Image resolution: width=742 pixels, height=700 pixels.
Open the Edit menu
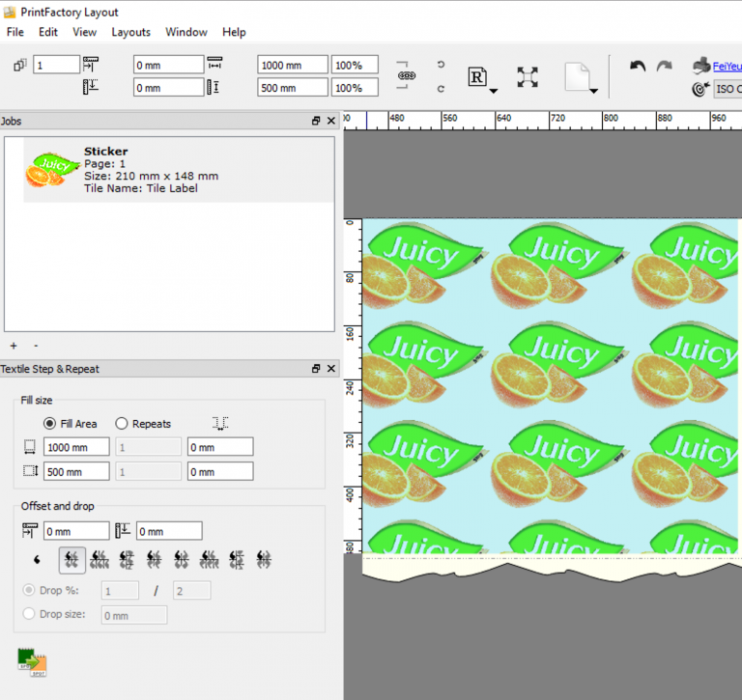pyautogui.click(x=48, y=32)
